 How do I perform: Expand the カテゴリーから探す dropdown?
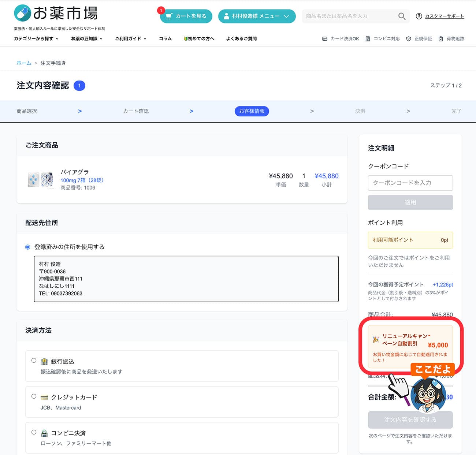tap(35, 38)
